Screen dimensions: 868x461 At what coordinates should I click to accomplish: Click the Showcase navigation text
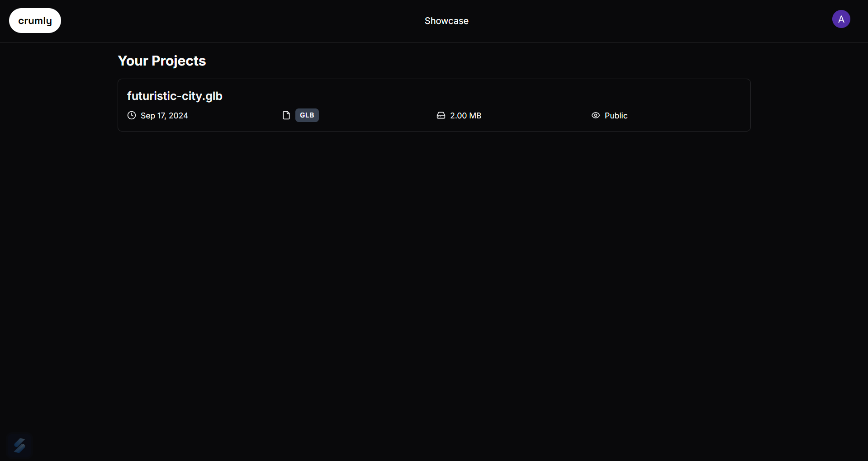coord(446,21)
